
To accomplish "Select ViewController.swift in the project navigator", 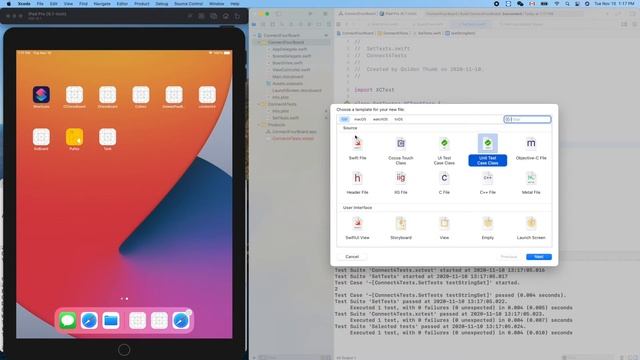I will (291, 70).
